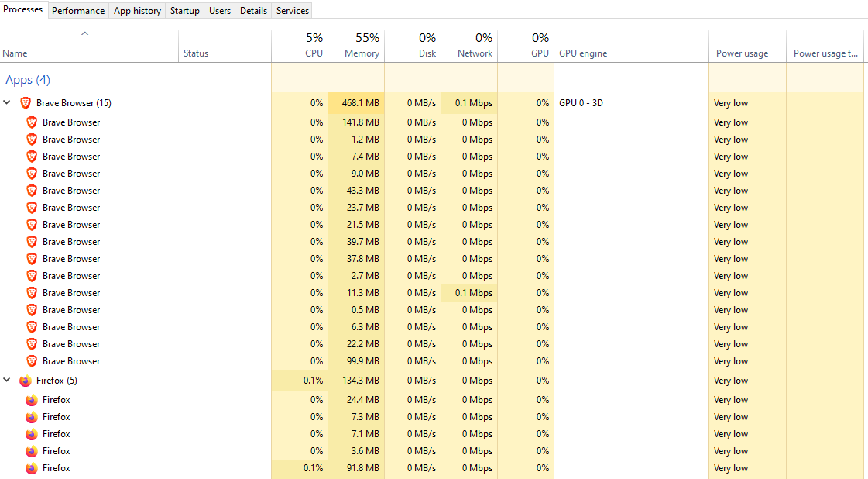Click Brave icon in the 7.4 MB row
Screen dimensions: 868x479
pyautogui.click(x=32, y=157)
